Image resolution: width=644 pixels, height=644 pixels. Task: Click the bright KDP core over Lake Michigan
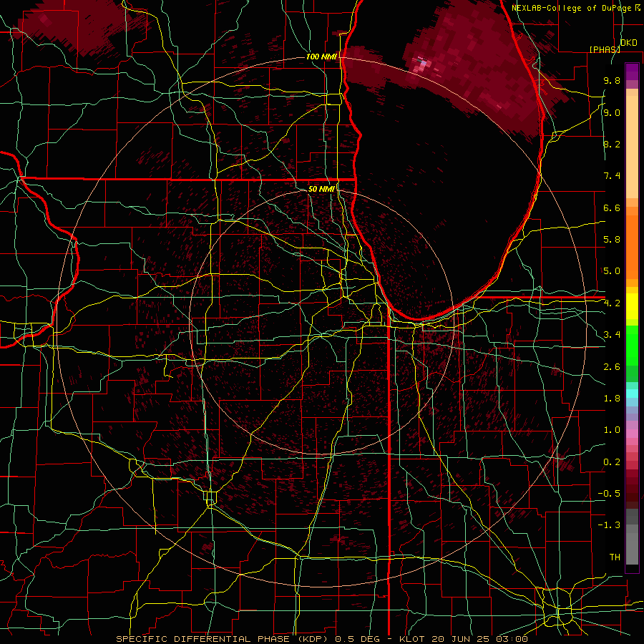coord(423,64)
